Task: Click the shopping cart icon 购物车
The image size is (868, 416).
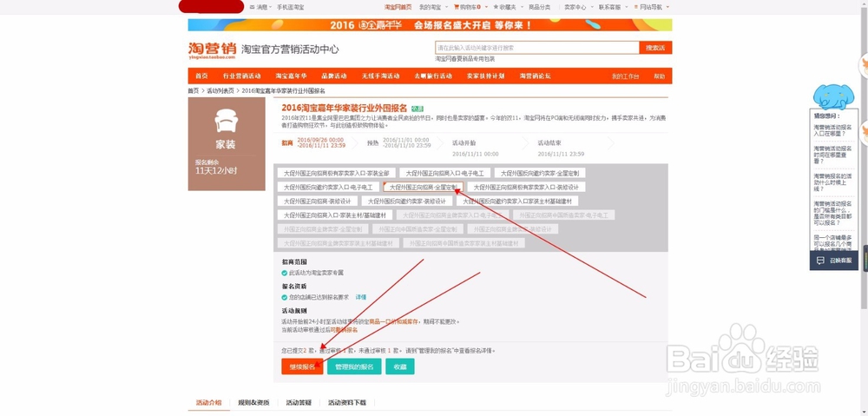Action: click(x=457, y=7)
